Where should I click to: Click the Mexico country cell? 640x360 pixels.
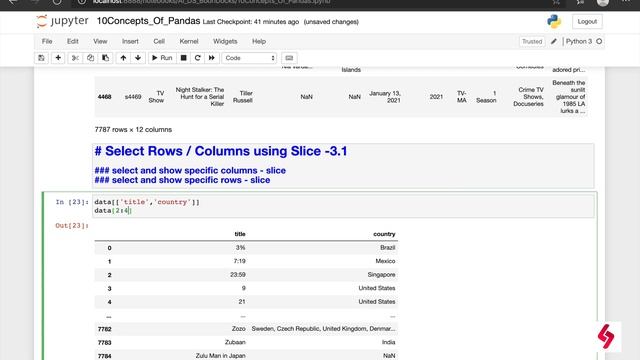click(x=385, y=261)
